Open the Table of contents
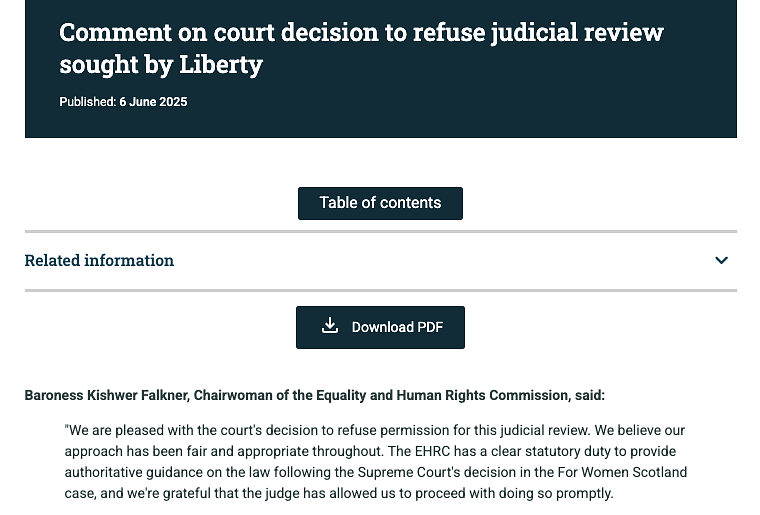 pyautogui.click(x=380, y=203)
